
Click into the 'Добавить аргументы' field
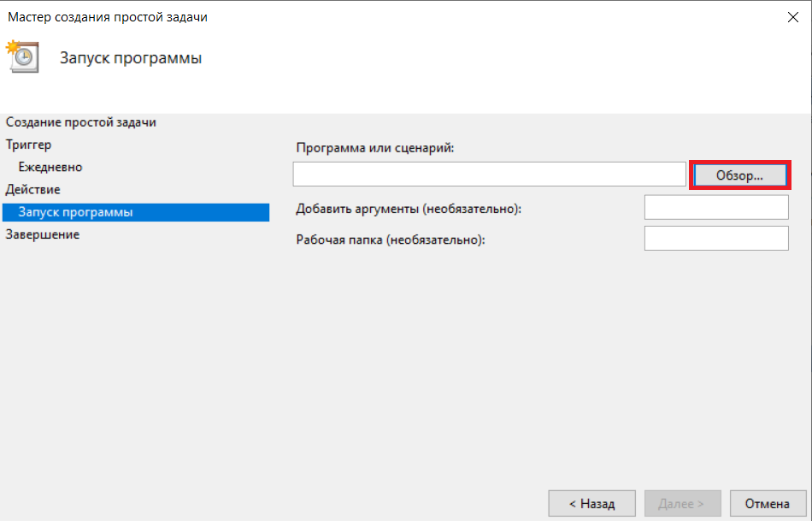[716, 207]
